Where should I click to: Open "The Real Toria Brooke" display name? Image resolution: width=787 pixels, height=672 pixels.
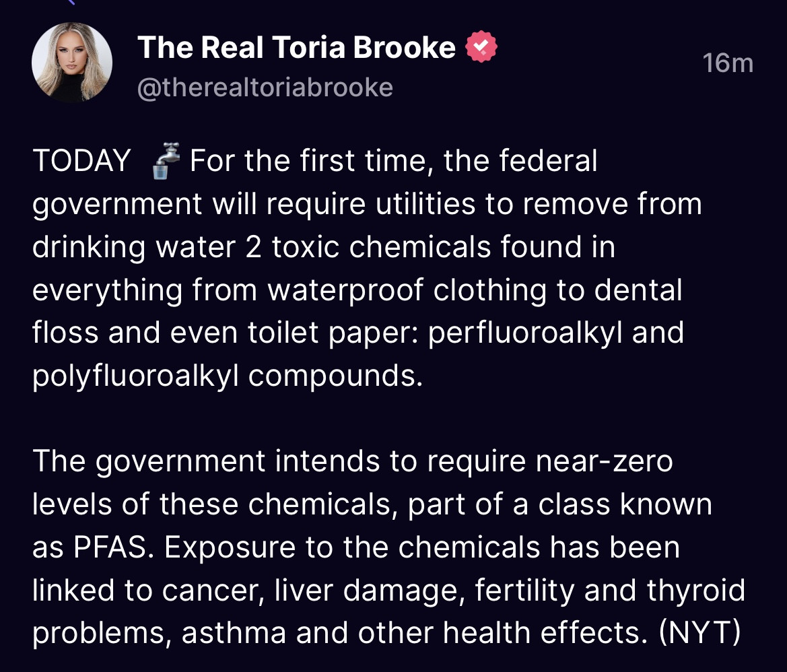pyautogui.click(x=296, y=48)
